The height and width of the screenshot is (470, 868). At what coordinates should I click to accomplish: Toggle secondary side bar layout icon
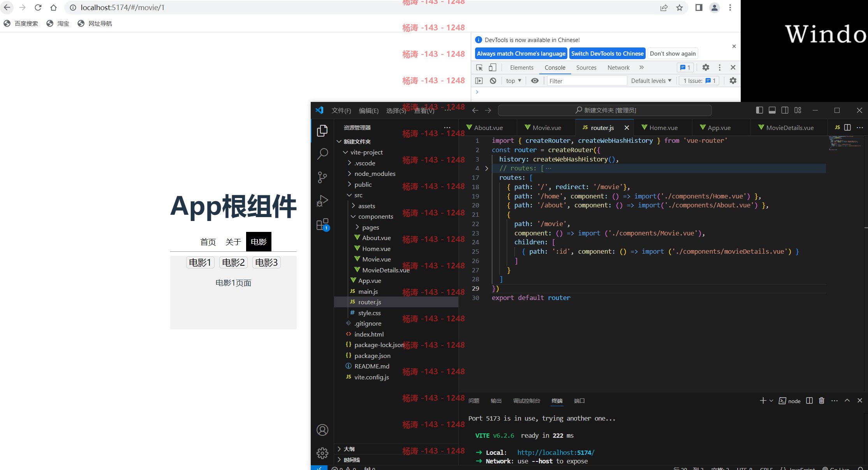[785, 110]
